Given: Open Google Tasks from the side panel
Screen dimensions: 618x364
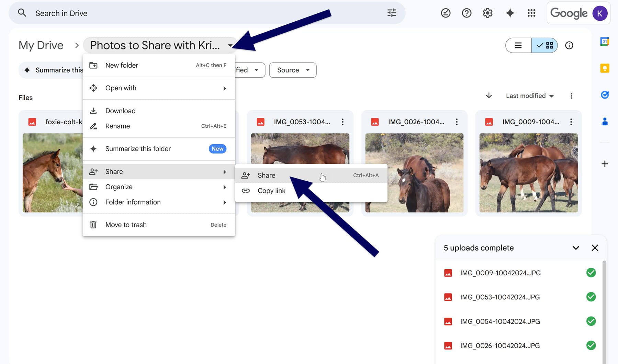Looking at the screenshot, I should tap(605, 95).
